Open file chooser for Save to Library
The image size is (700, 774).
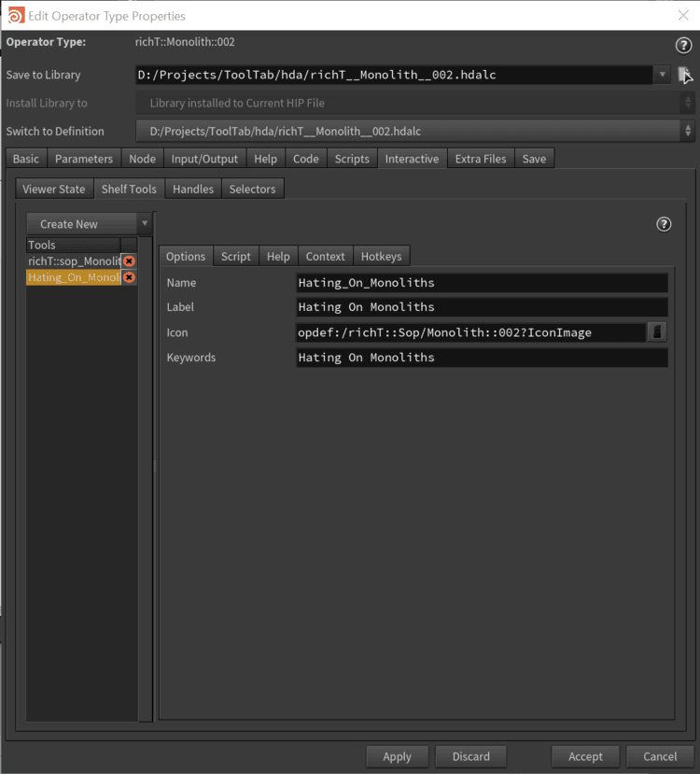[684, 75]
